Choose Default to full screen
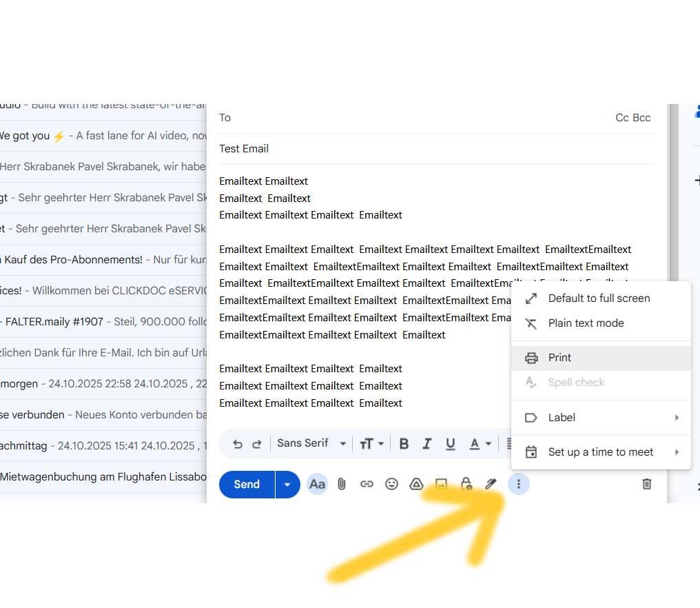The width and height of the screenshot is (700, 608). (x=599, y=298)
